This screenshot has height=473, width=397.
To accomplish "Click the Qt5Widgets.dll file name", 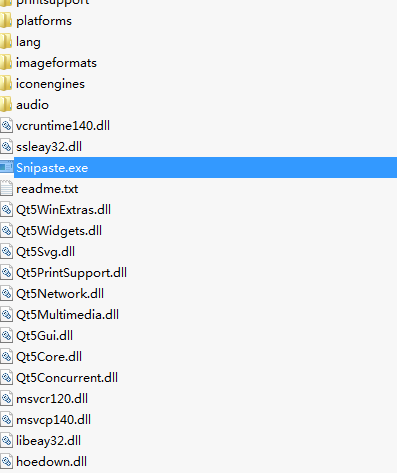I will tap(59, 231).
